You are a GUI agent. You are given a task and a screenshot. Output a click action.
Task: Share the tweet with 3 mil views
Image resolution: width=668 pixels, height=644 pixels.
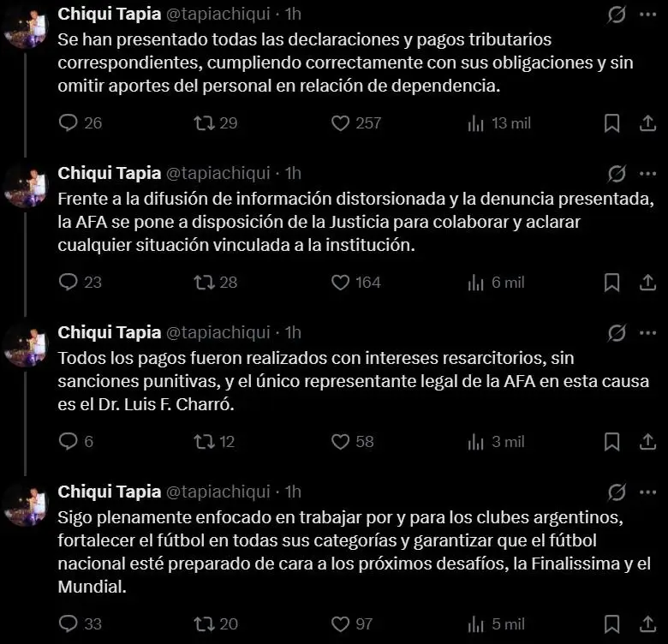tap(648, 442)
